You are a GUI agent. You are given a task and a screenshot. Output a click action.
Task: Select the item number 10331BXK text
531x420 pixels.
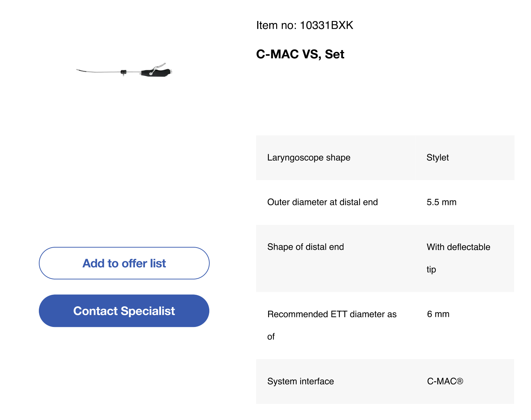pos(305,25)
